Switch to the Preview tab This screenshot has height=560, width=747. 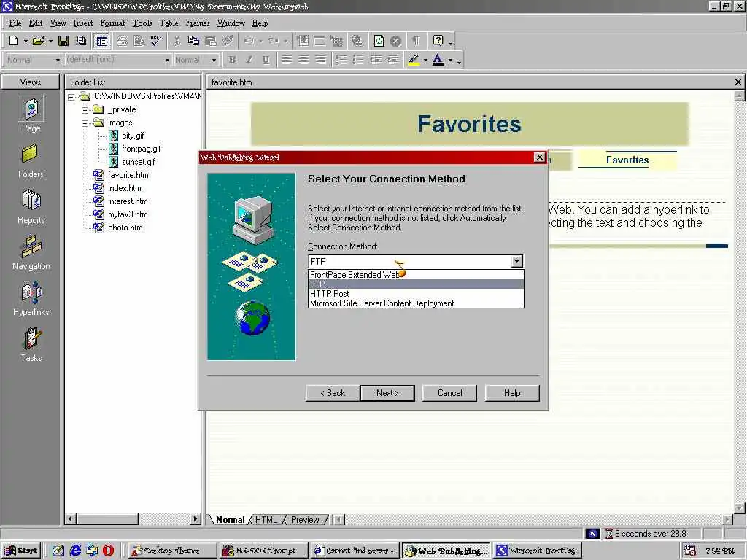pyautogui.click(x=305, y=519)
